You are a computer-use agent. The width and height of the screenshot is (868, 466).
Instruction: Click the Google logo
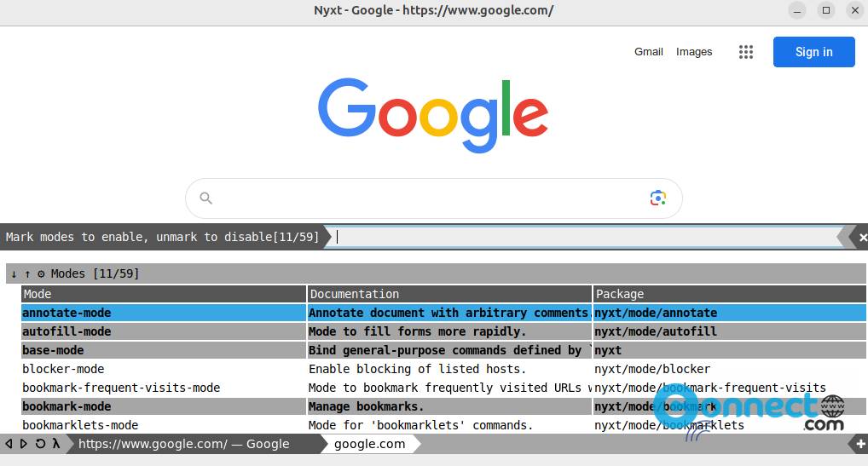pyautogui.click(x=433, y=115)
